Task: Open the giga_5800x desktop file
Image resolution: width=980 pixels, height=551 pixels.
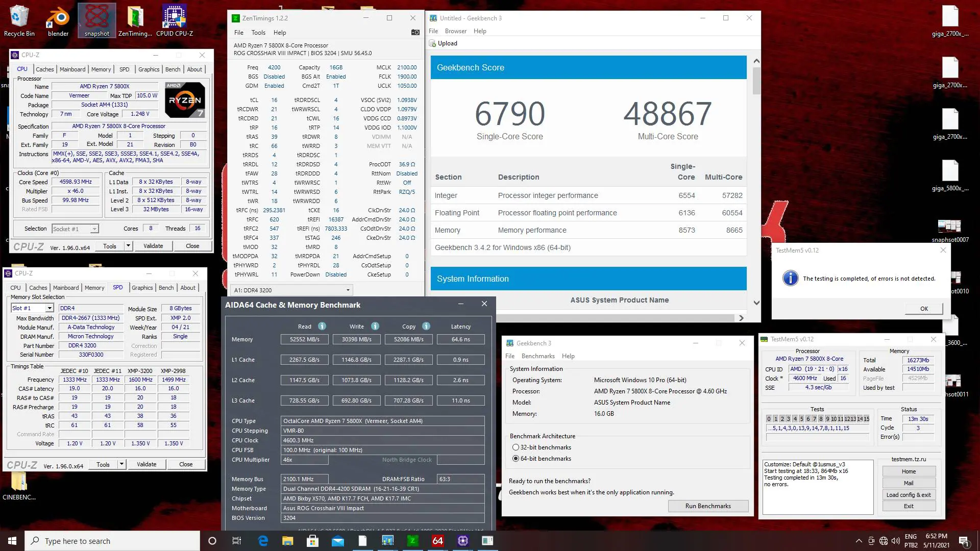Action: tap(950, 176)
